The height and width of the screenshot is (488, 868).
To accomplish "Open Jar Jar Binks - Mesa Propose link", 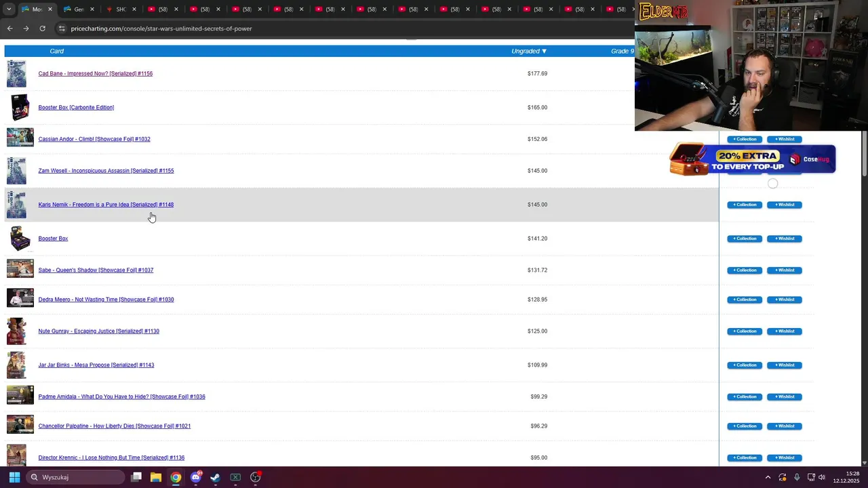I will [96, 365].
